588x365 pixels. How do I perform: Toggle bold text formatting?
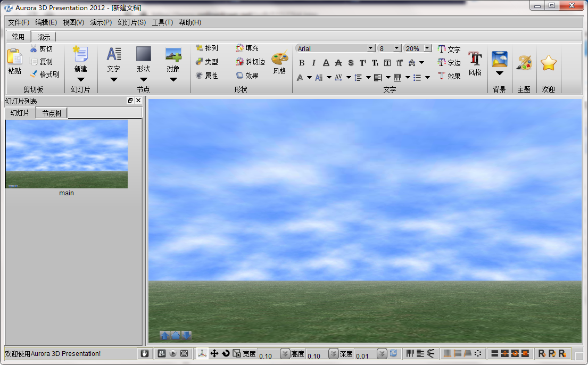301,62
